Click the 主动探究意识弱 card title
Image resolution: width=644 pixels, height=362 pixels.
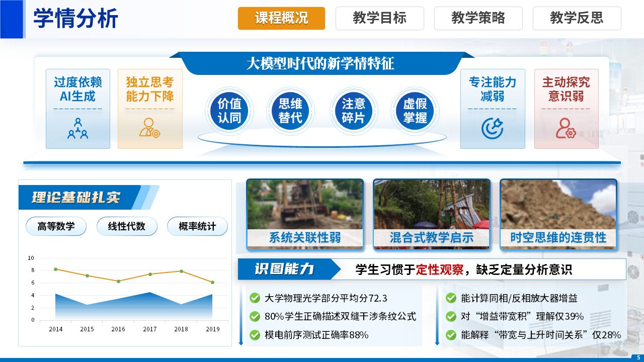566,89
